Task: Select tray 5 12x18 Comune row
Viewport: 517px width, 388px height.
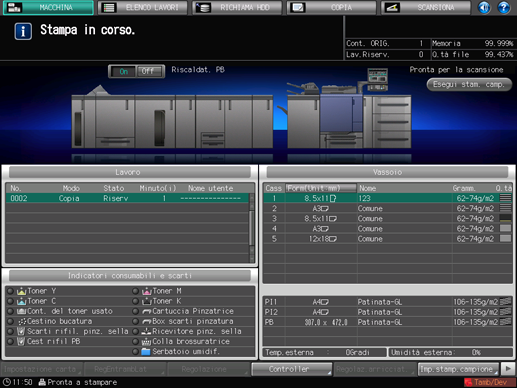Action: coord(388,239)
